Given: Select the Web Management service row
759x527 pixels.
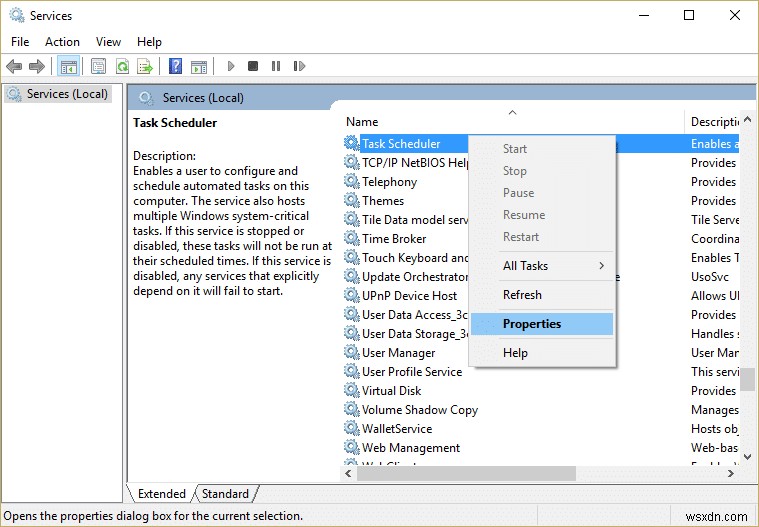Looking at the screenshot, I should pos(541,447).
